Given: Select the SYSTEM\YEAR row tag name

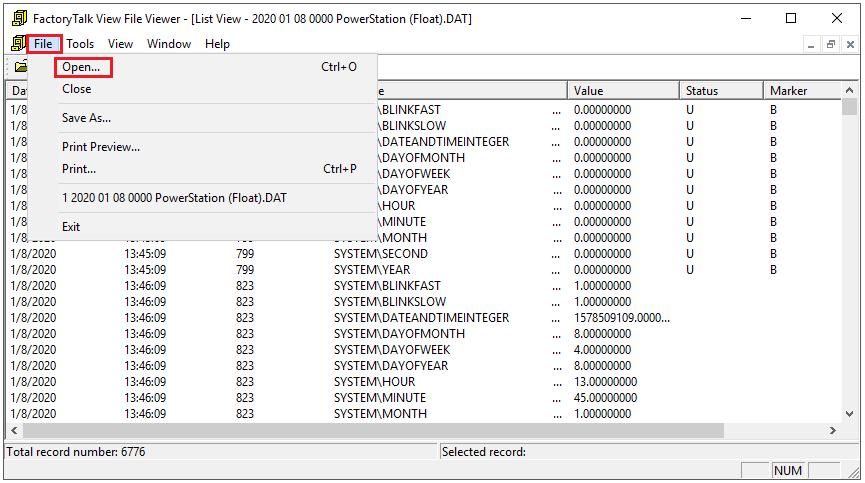Looking at the screenshot, I should (372, 270).
